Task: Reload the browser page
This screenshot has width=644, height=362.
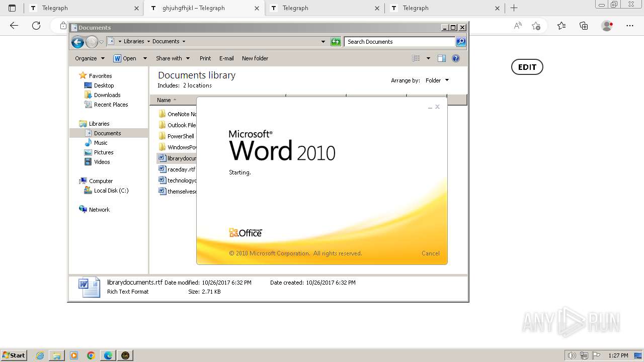Action: tap(36, 26)
